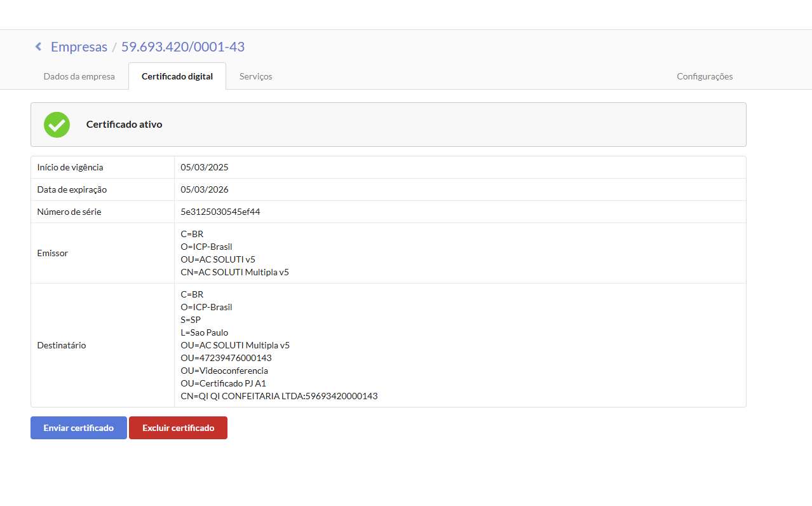Click the Certificado ativo status text
The height and width of the screenshot is (506, 812).
125,125
